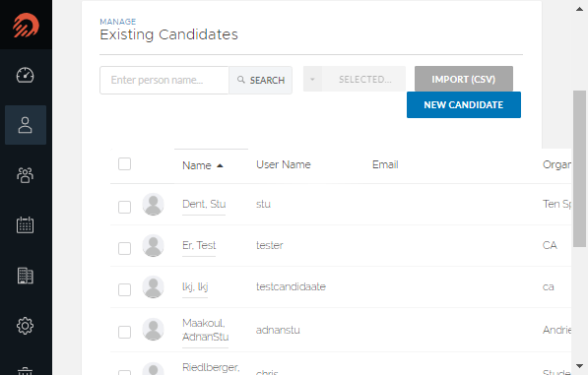
Task: Select the checkbox for Maakoul, AdnanStu
Action: [x=124, y=332]
